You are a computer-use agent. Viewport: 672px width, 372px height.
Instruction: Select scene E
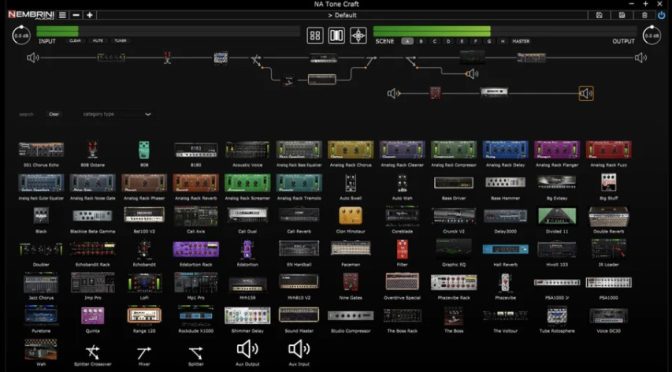tap(462, 41)
